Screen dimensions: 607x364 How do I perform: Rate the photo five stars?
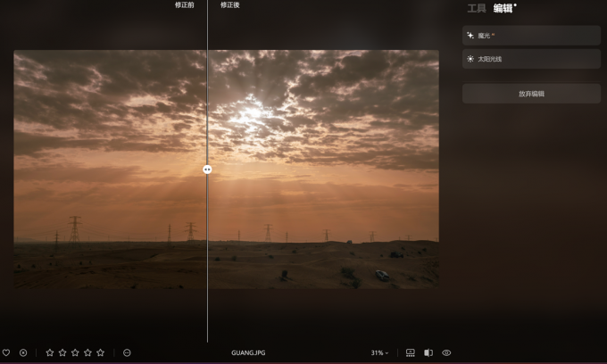coord(100,352)
